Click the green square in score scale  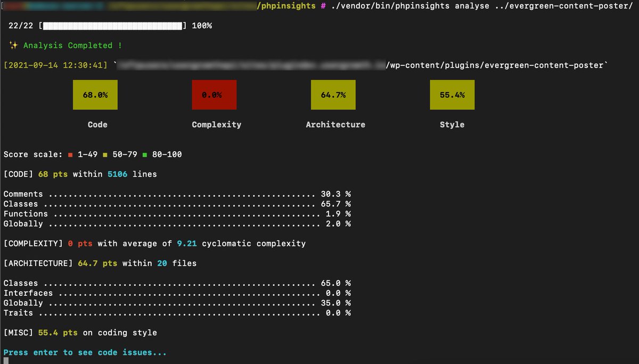tap(145, 155)
